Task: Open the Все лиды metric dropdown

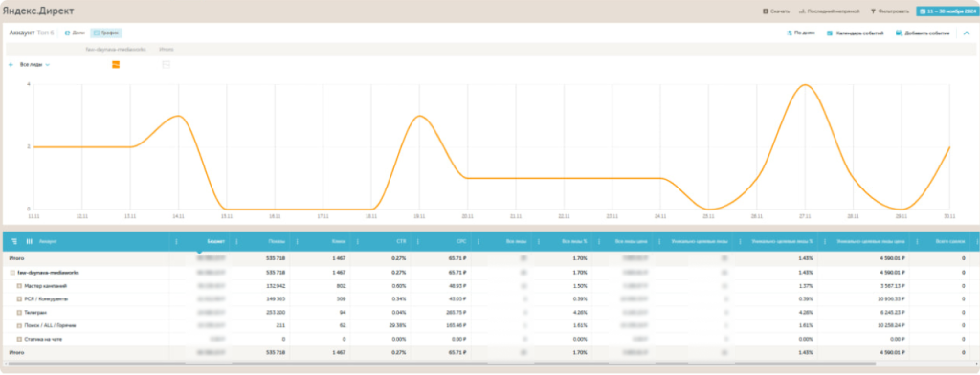Action: click(35, 64)
